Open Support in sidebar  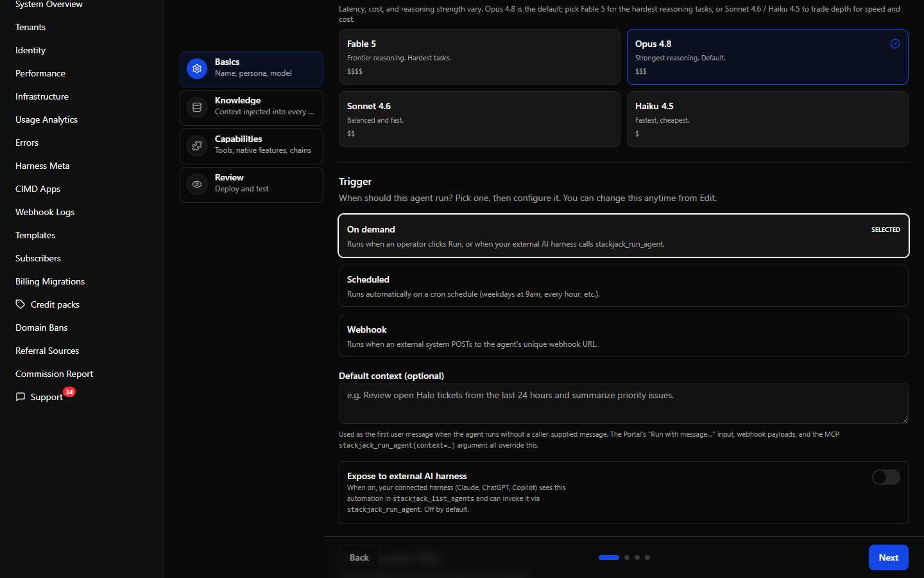click(x=46, y=397)
